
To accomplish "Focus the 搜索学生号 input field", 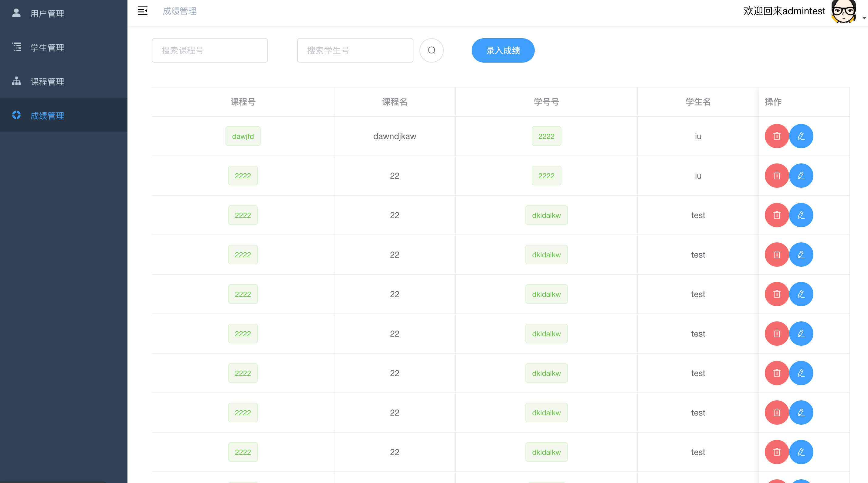I will click(355, 51).
